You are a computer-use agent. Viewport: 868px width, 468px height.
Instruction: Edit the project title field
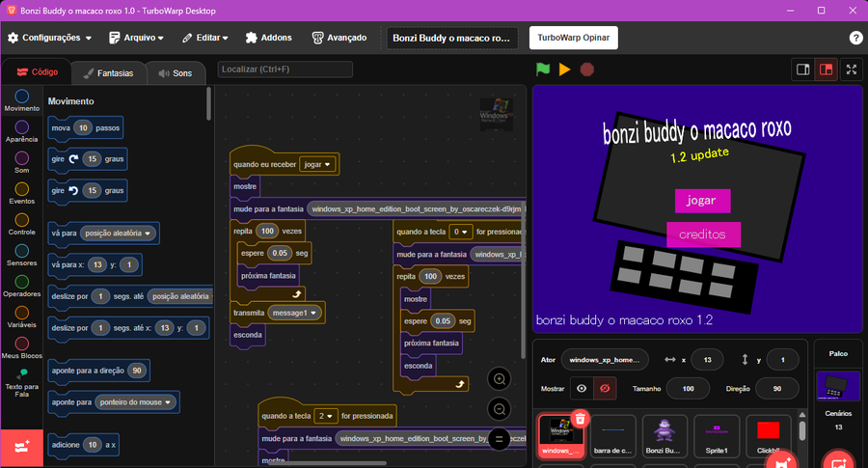coord(451,38)
